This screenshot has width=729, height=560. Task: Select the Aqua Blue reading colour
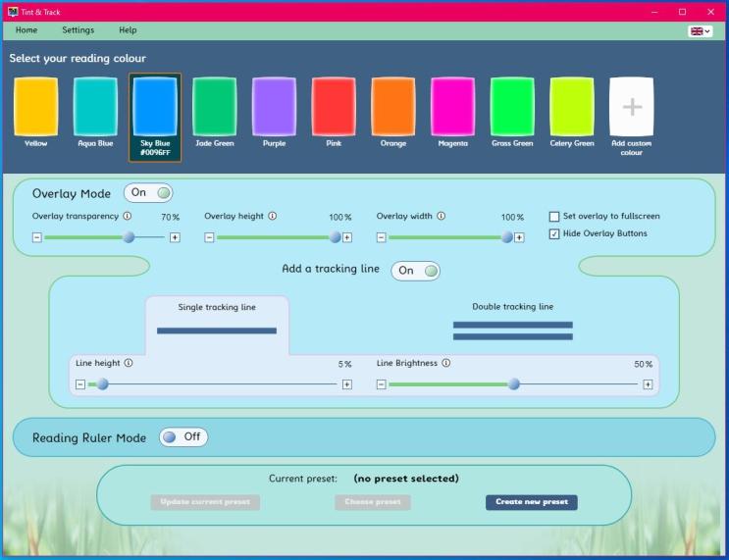95,107
